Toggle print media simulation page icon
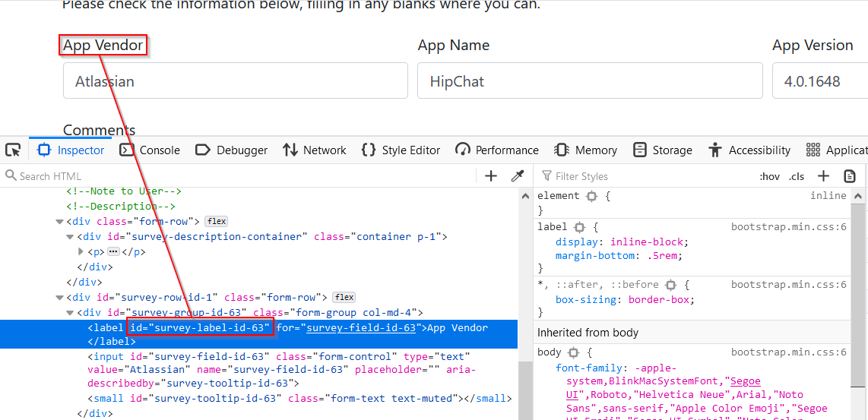868x420 pixels. point(850,176)
